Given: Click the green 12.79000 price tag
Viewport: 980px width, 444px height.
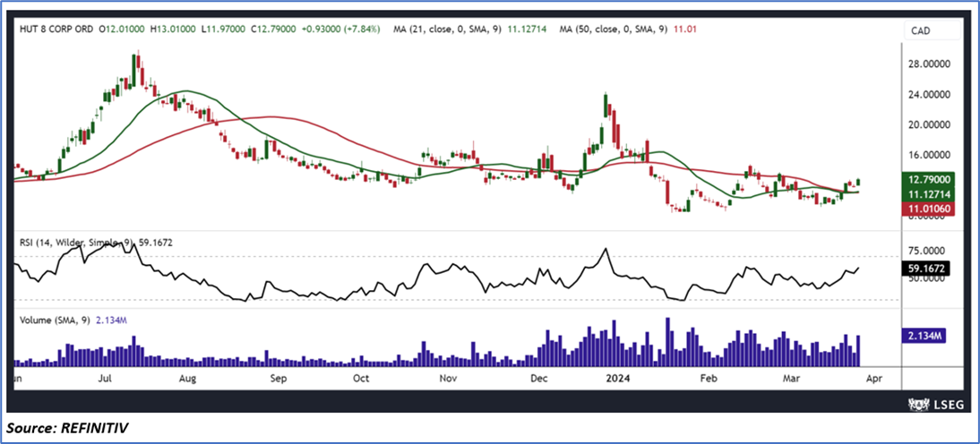Looking at the screenshot, I should [x=930, y=182].
